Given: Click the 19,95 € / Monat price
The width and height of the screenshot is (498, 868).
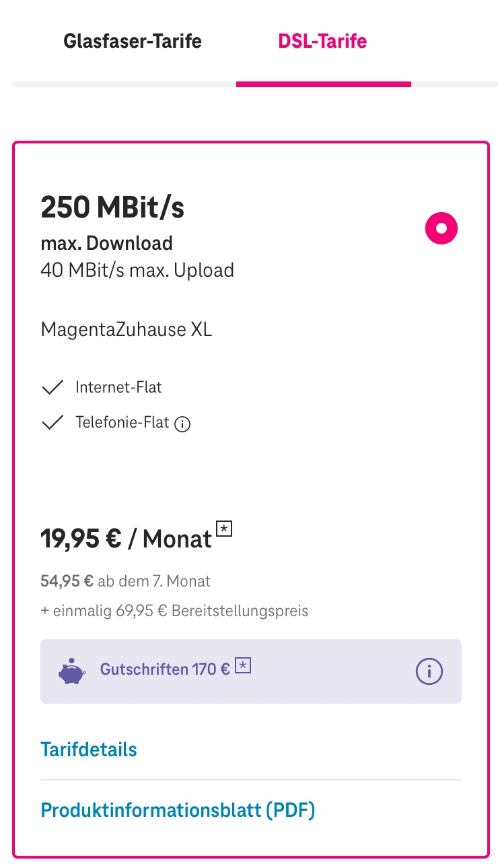Looking at the screenshot, I should click(127, 539).
